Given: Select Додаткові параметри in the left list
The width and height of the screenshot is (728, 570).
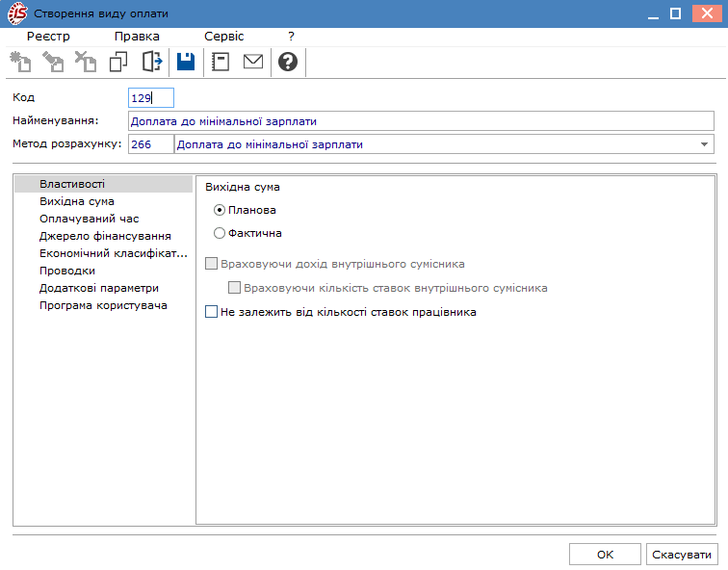Looking at the screenshot, I should (104, 288).
